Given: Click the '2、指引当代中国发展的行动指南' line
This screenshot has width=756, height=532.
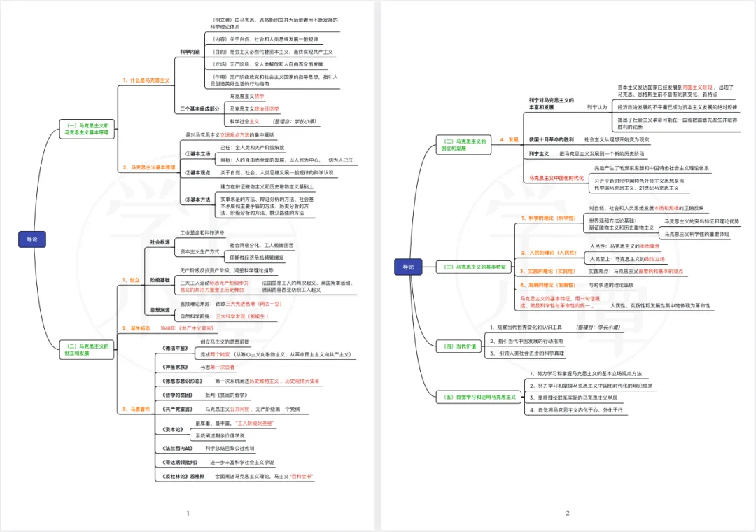Looking at the screenshot, I should [526, 341].
